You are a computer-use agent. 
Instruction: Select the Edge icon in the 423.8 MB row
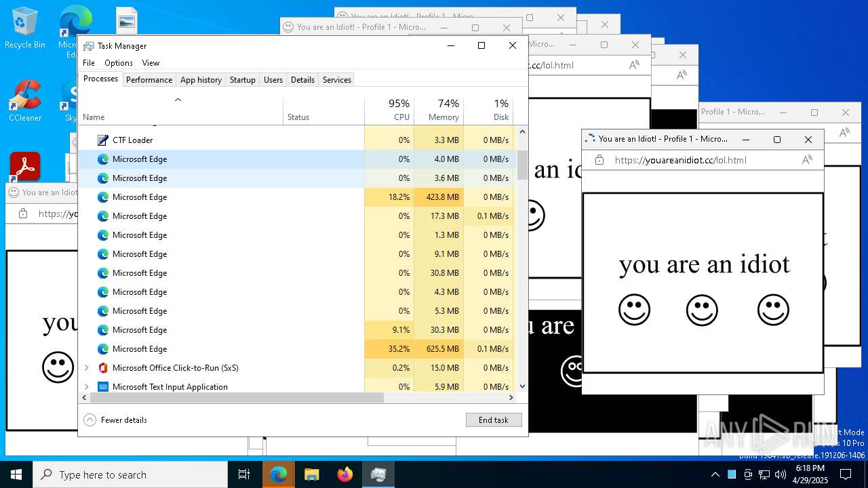coord(103,197)
